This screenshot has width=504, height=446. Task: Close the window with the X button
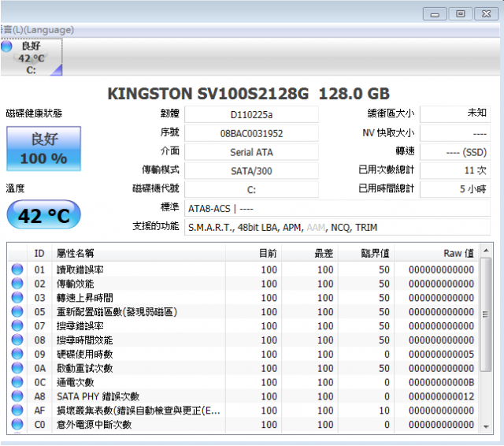[x=486, y=14]
